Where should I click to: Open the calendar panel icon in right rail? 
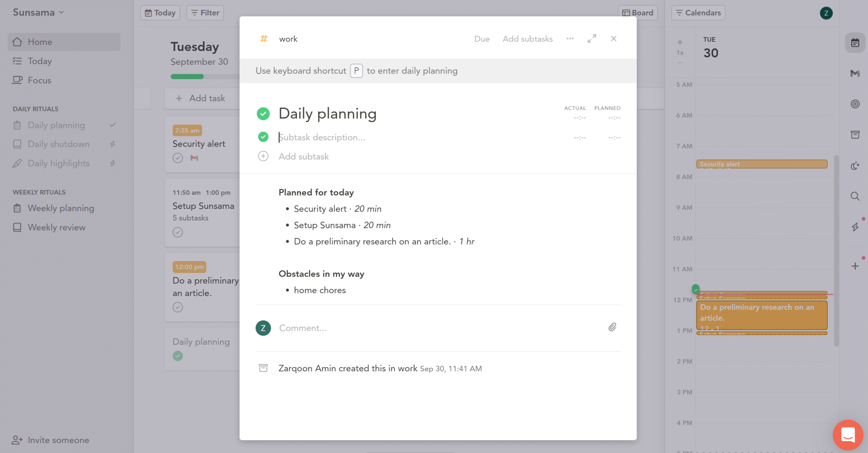click(x=855, y=43)
